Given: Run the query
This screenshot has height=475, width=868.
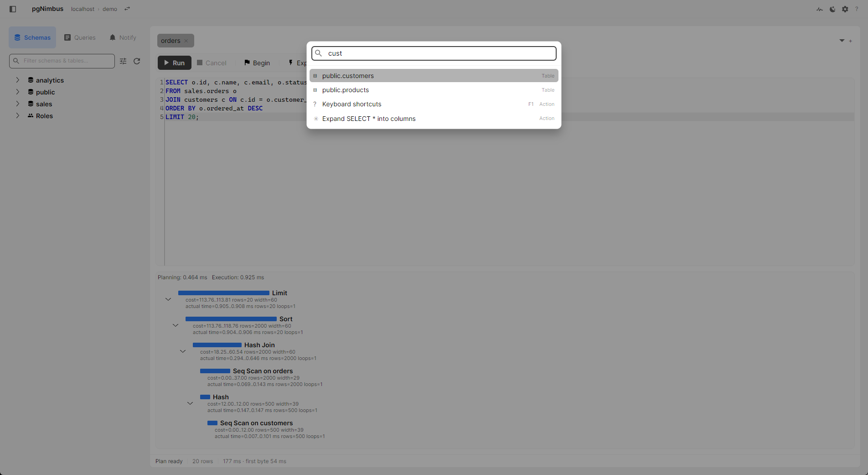Looking at the screenshot, I should [175, 63].
